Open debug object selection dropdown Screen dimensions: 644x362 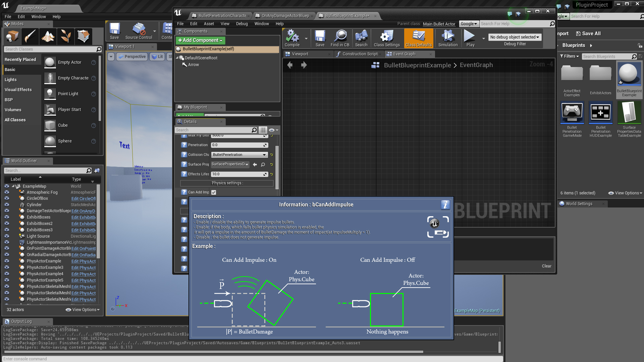[514, 37]
